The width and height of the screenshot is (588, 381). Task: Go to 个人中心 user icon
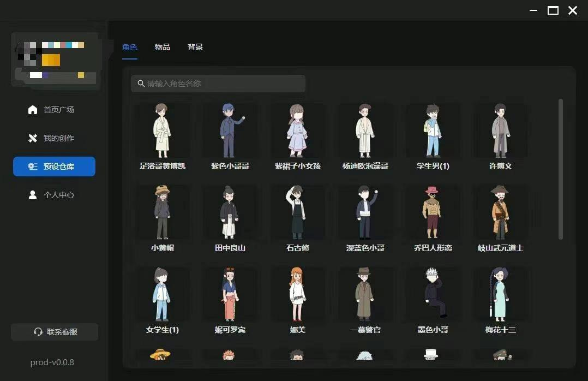[33, 195]
